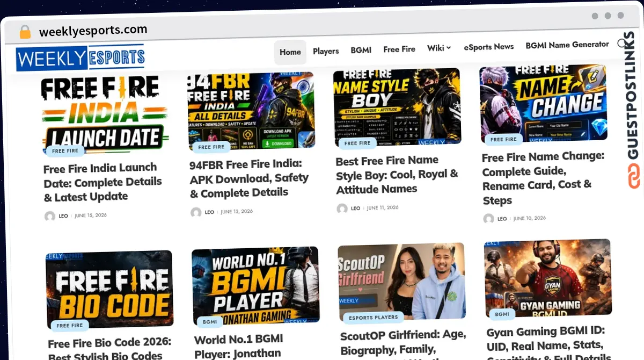Viewport: 644px width, 360px height.
Task: Go to the Home menu item
Action: click(290, 52)
